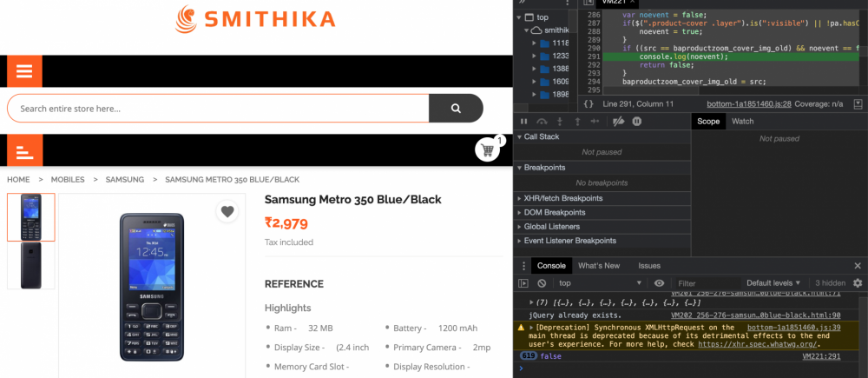
Task: Open console settings gear
Action: (x=858, y=283)
